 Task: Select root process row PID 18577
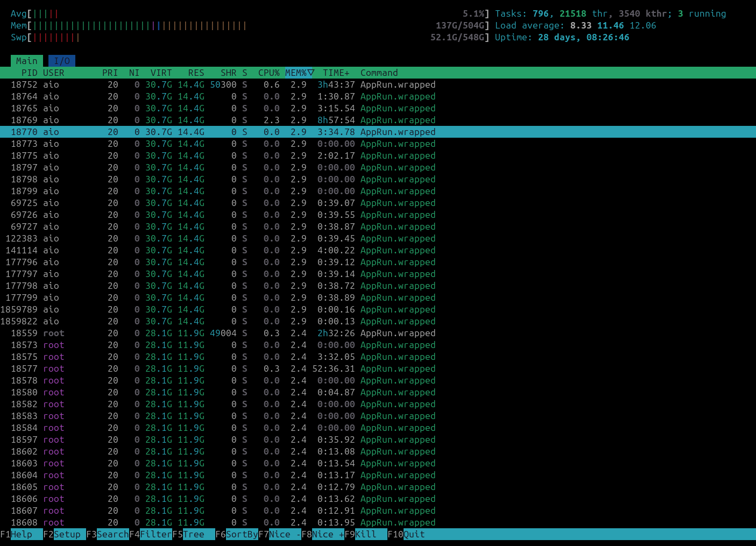378,368
